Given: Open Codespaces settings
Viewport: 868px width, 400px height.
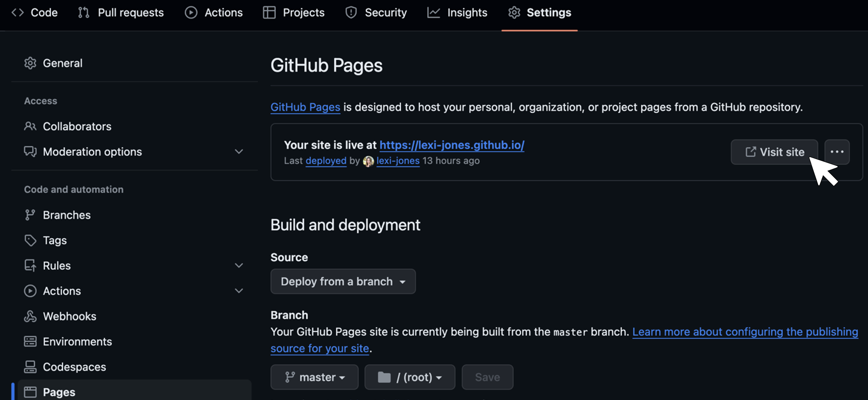Looking at the screenshot, I should pyautogui.click(x=134, y=367).
